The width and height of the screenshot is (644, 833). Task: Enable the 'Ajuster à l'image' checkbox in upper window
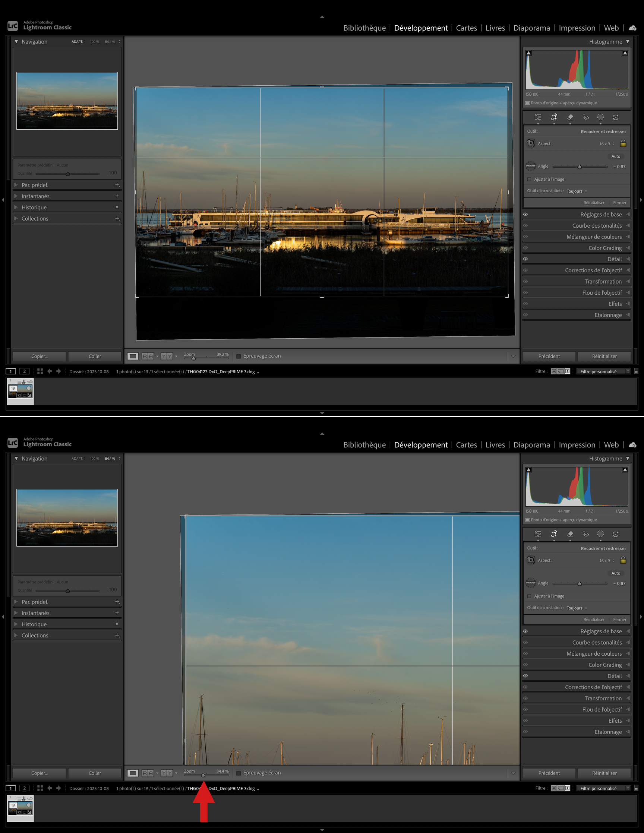pyautogui.click(x=529, y=179)
